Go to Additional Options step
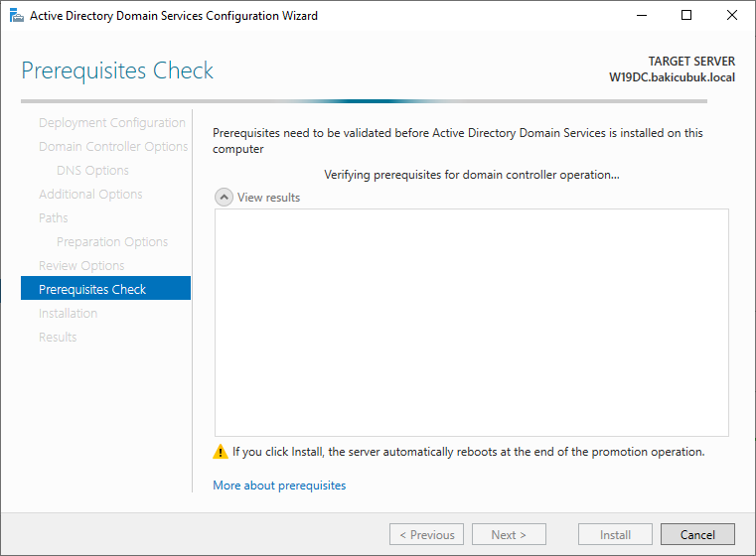The image size is (756, 556). [90, 195]
